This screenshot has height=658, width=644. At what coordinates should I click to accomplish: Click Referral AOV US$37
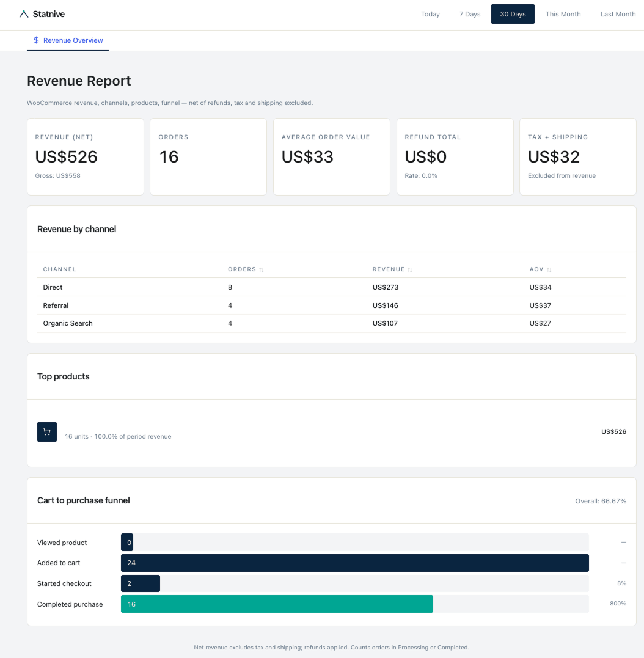pyautogui.click(x=540, y=305)
